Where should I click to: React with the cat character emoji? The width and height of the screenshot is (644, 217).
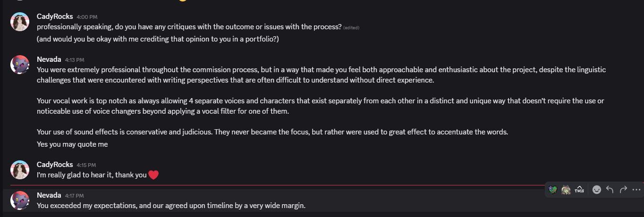(566, 190)
